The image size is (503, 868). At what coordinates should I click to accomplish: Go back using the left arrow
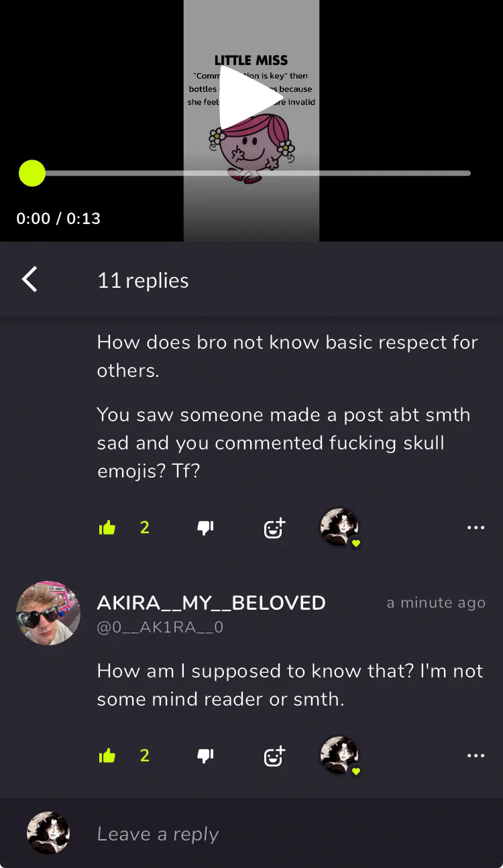click(30, 280)
